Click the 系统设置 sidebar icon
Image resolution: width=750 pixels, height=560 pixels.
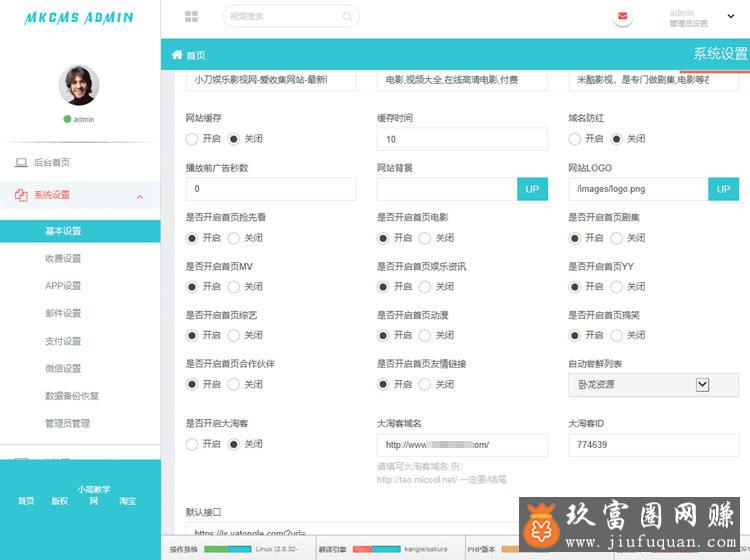21,196
